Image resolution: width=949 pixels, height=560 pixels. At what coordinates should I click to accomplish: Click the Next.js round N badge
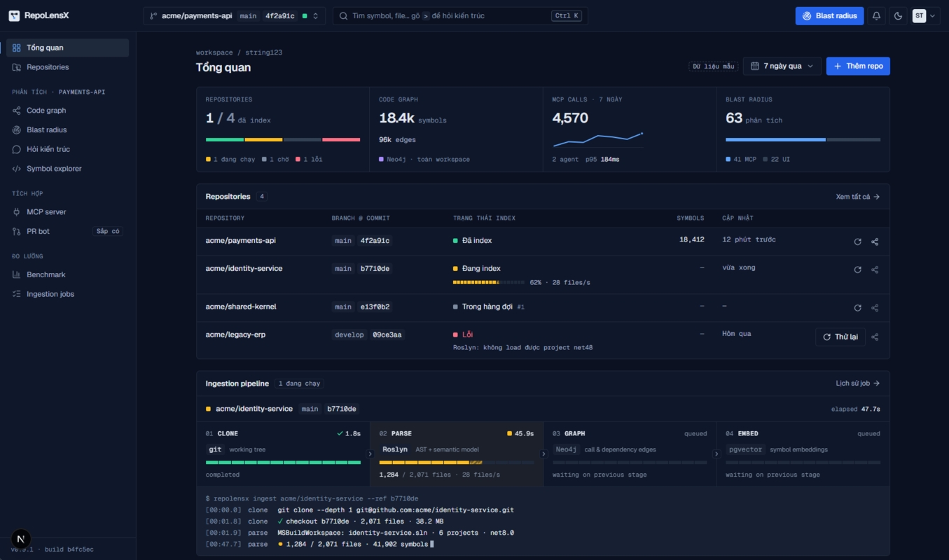pyautogui.click(x=21, y=539)
